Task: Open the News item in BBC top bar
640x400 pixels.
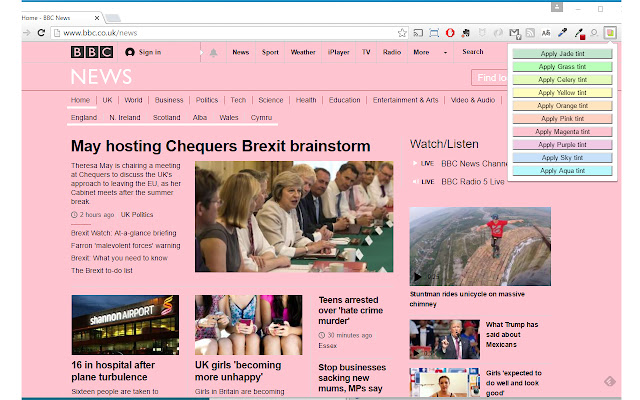Action: pyautogui.click(x=240, y=52)
